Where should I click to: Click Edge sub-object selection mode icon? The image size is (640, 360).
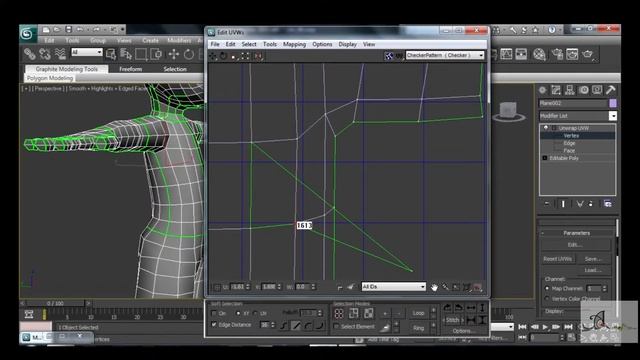[353, 313]
